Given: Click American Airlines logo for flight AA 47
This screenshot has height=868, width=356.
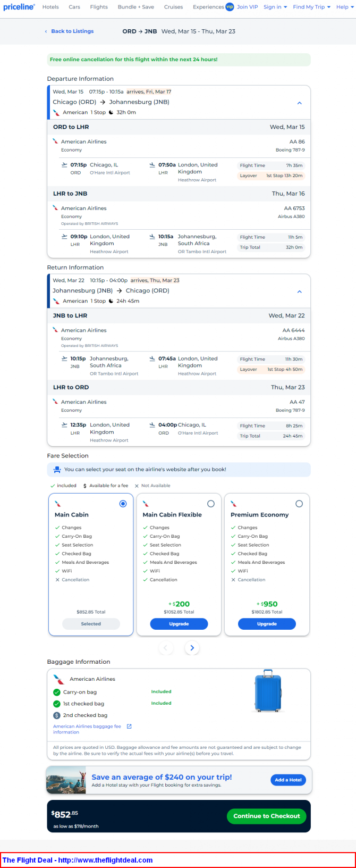Looking at the screenshot, I should tap(55, 402).
